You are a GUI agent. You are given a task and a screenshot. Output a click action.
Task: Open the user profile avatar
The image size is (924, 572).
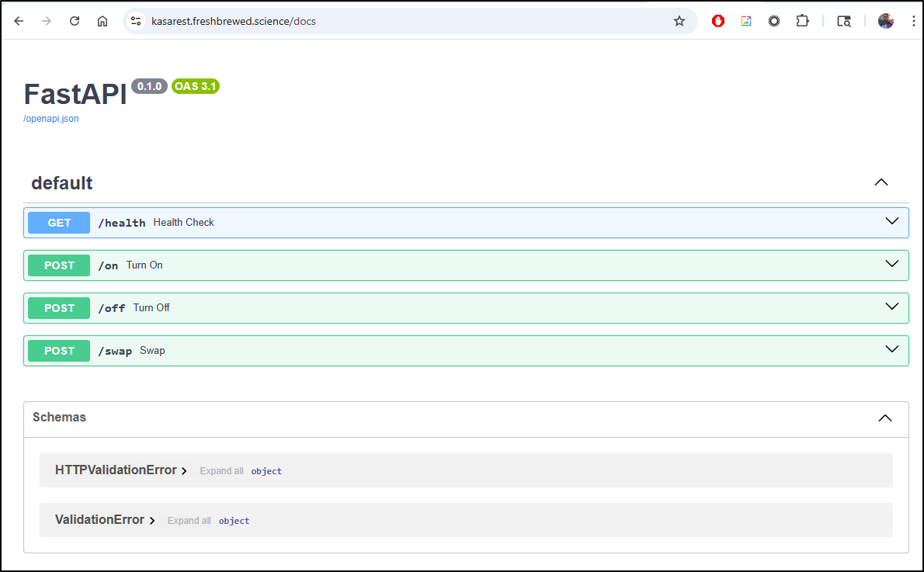[x=886, y=21]
